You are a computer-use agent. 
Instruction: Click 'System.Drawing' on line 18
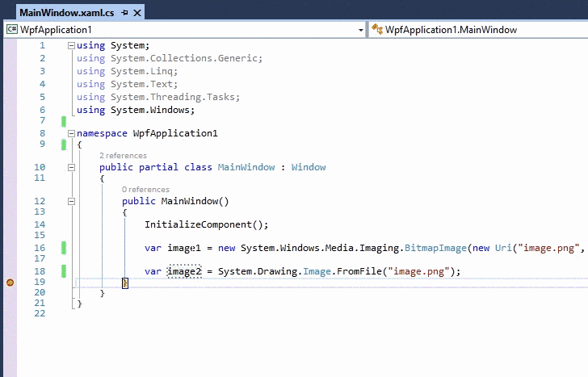(x=258, y=271)
